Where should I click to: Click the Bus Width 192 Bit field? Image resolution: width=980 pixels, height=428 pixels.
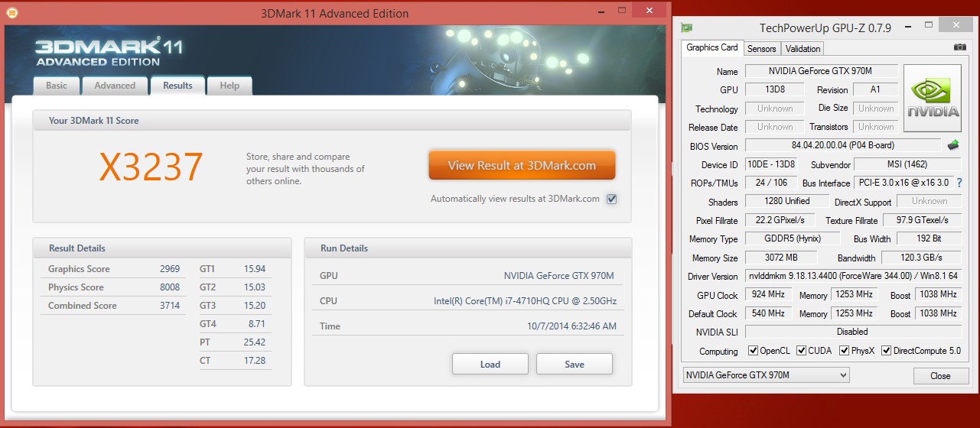[x=928, y=238]
